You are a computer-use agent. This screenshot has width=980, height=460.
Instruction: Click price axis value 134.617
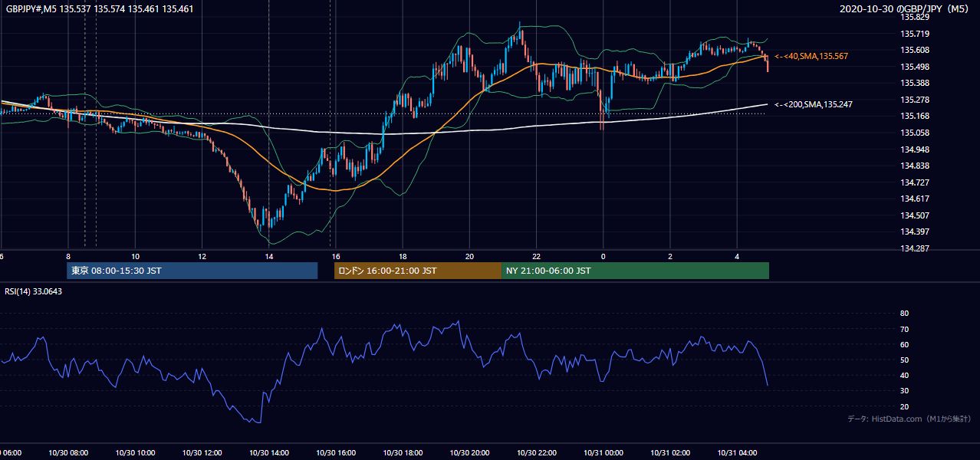pyautogui.click(x=914, y=199)
